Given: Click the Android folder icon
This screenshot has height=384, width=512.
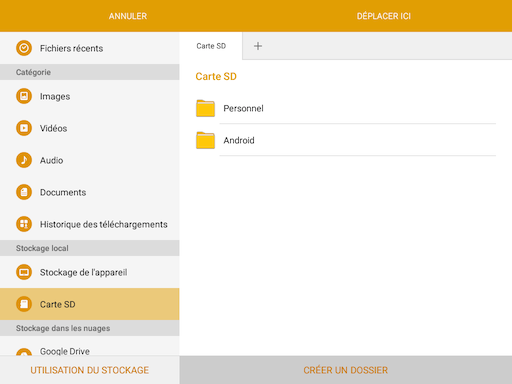Looking at the screenshot, I should click(205, 140).
